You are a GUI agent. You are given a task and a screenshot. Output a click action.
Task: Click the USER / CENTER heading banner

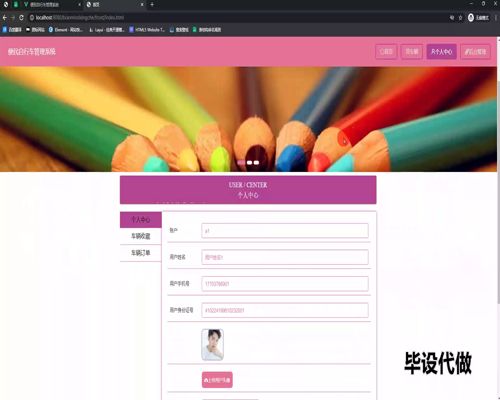(248, 190)
